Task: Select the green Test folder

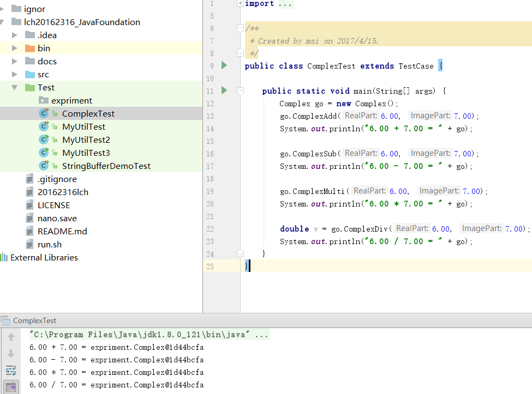Action: click(x=46, y=87)
